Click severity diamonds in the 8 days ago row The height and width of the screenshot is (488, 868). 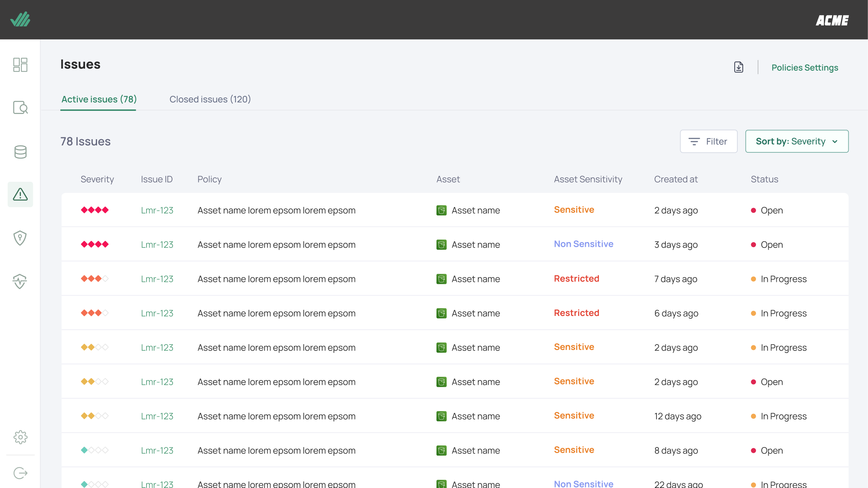[x=95, y=450]
